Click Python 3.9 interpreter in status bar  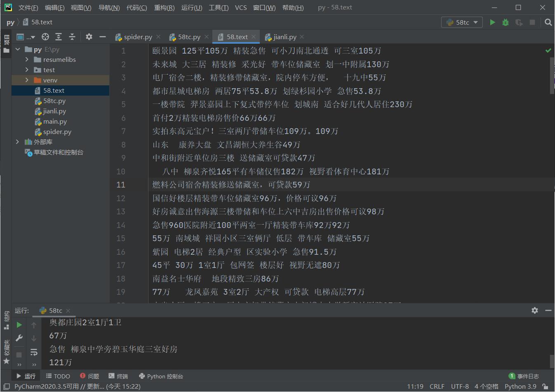(520, 387)
